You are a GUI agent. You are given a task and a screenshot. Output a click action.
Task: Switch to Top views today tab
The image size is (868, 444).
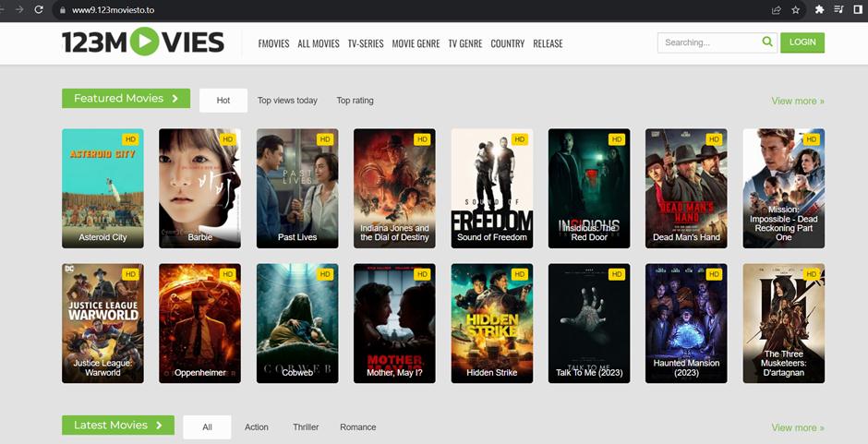click(x=287, y=101)
